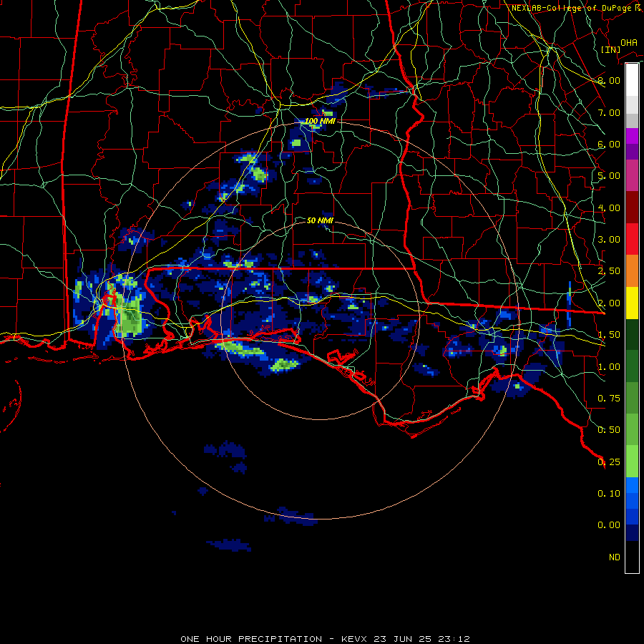Click the black ND swatch in the legend
This screenshot has width=644, height=644.
632,557
